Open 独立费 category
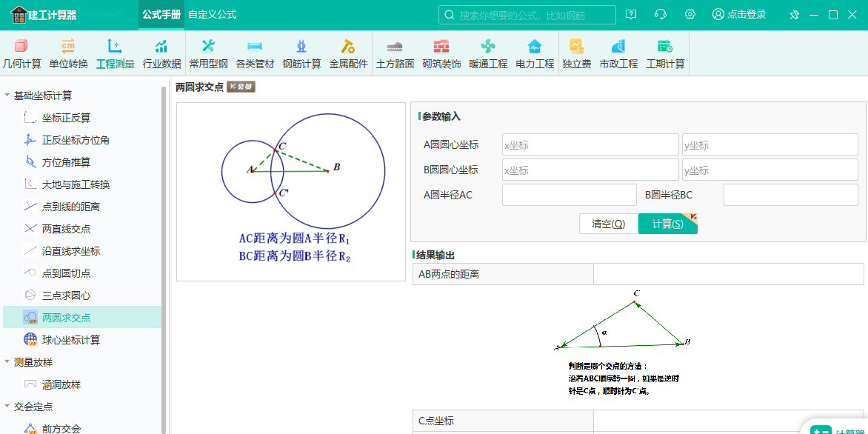 (x=576, y=54)
